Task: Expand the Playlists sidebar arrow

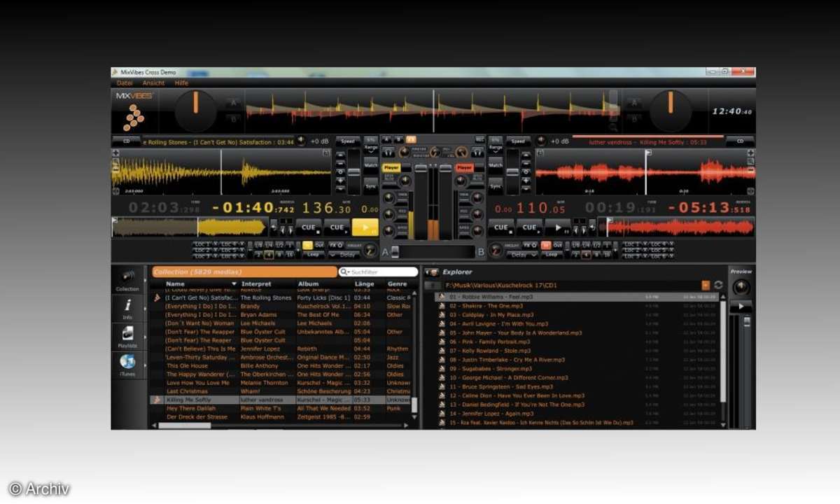Action: tap(145, 337)
